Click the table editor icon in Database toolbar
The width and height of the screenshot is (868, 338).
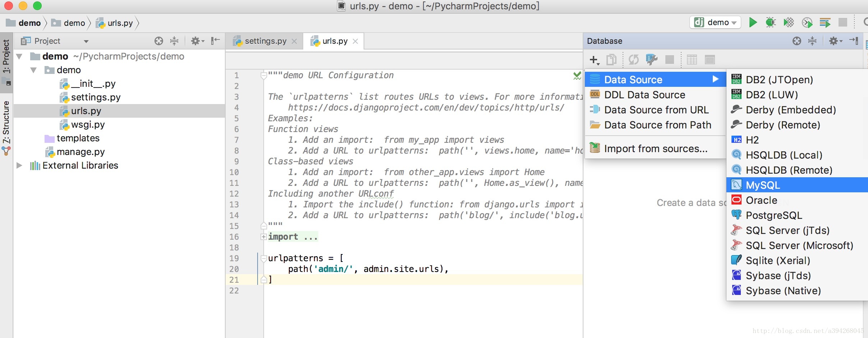click(x=692, y=60)
